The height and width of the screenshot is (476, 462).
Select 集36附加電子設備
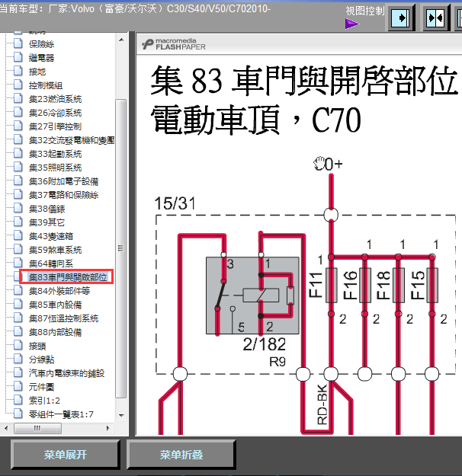[x=63, y=181]
